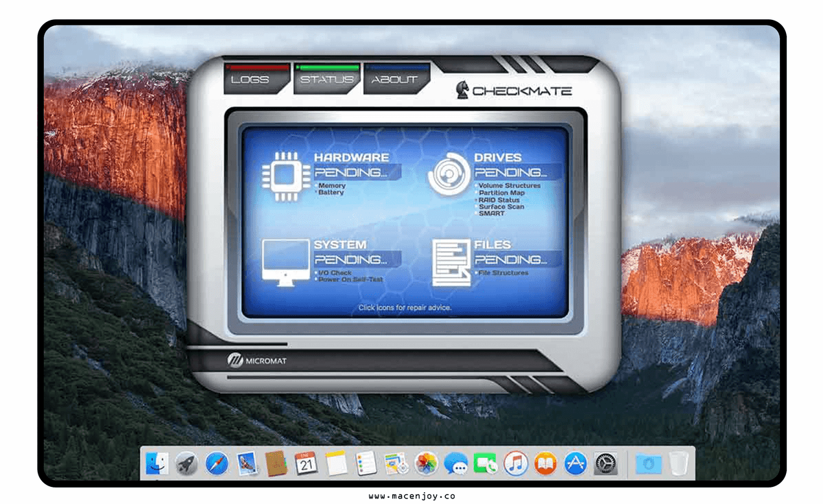
Task: Open Messages from the dock
Action: [456, 464]
